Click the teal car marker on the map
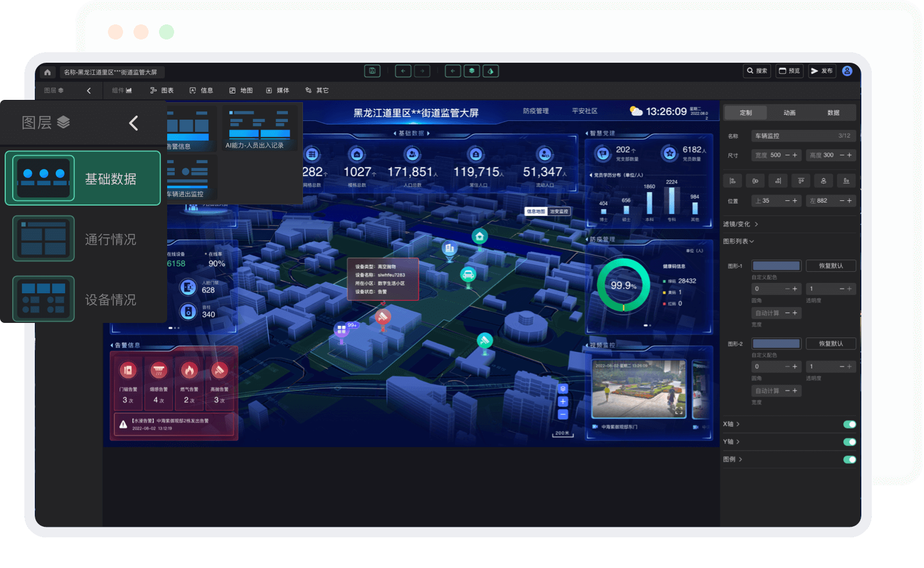This screenshot has width=924, height=568. (x=468, y=274)
